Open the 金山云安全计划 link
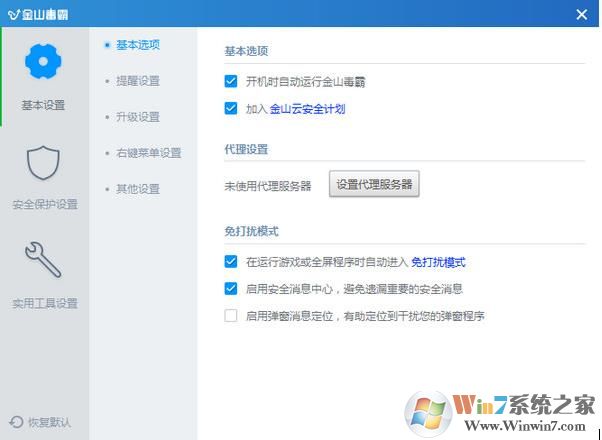Viewport: 602px width, 440px height. [307, 109]
